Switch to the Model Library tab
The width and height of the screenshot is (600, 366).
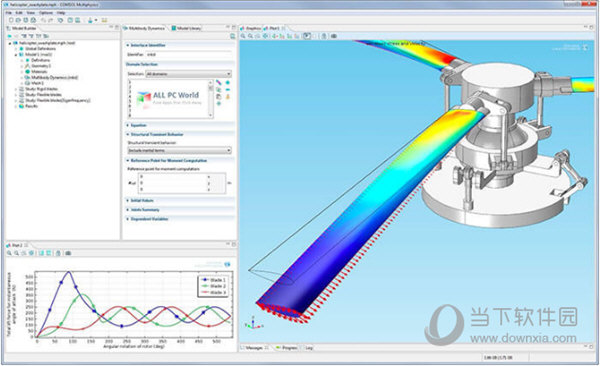(186, 28)
